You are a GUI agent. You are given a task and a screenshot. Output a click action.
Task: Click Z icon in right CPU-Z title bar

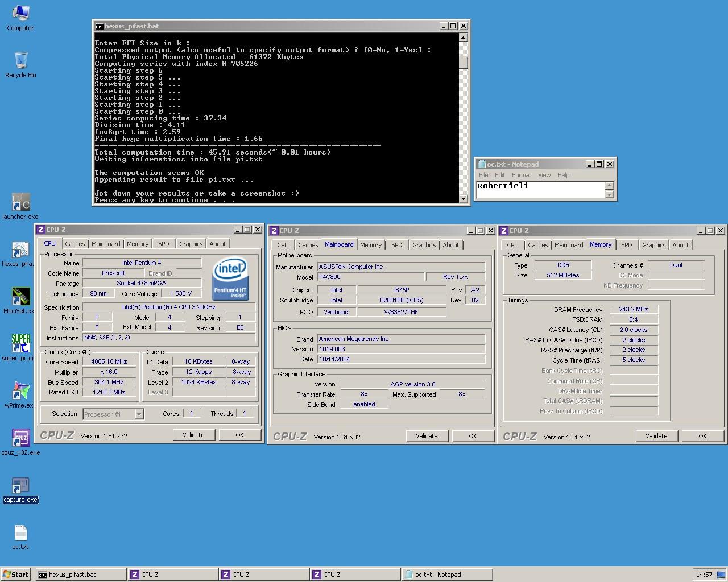(x=504, y=231)
